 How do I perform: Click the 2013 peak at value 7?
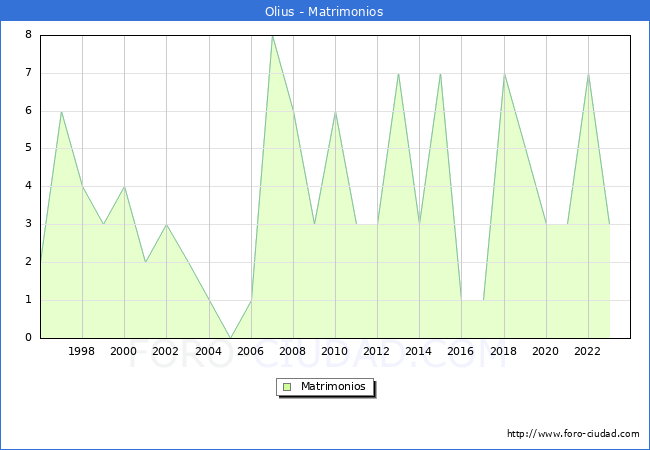pos(398,74)
